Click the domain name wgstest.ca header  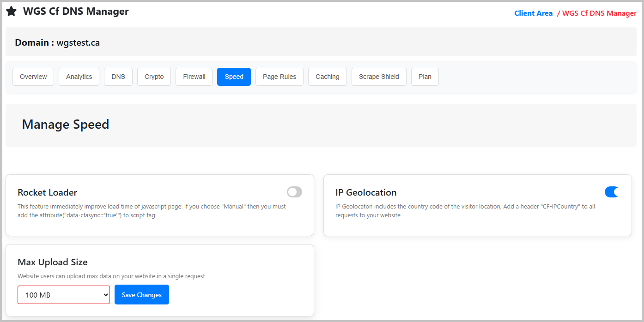57,42
